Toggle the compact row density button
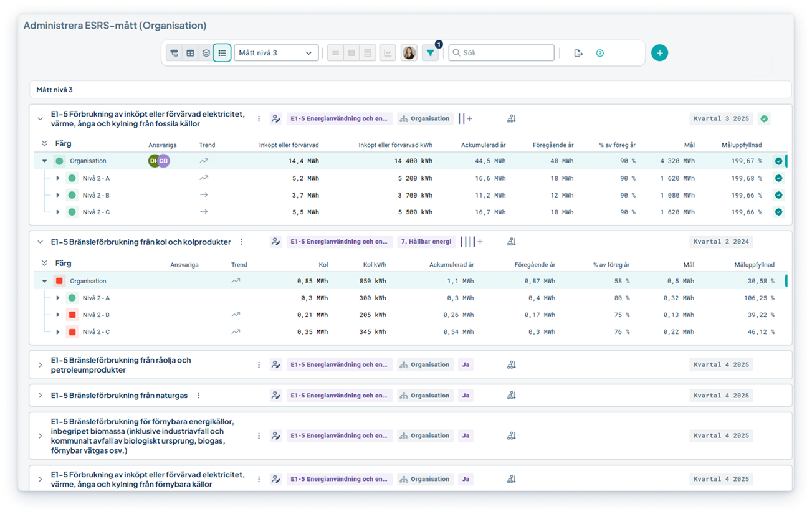This screenshot has height=514, width=812. (x=336, y=53)
